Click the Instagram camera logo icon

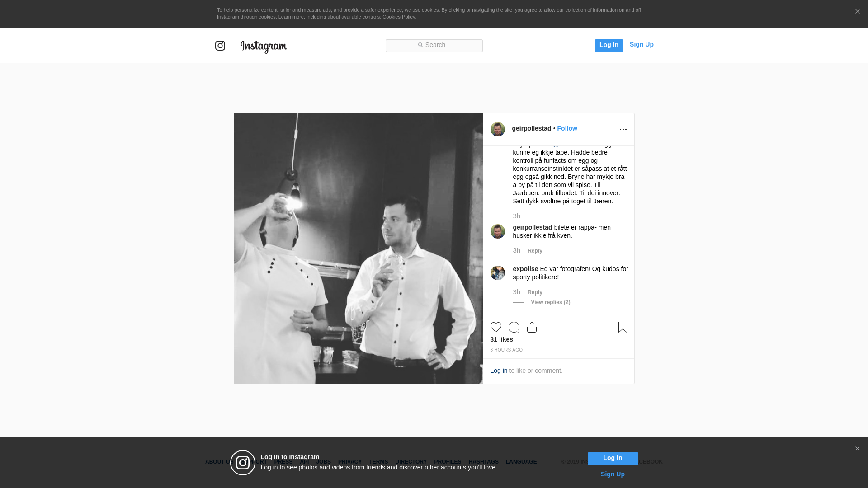tap(220, 46)
